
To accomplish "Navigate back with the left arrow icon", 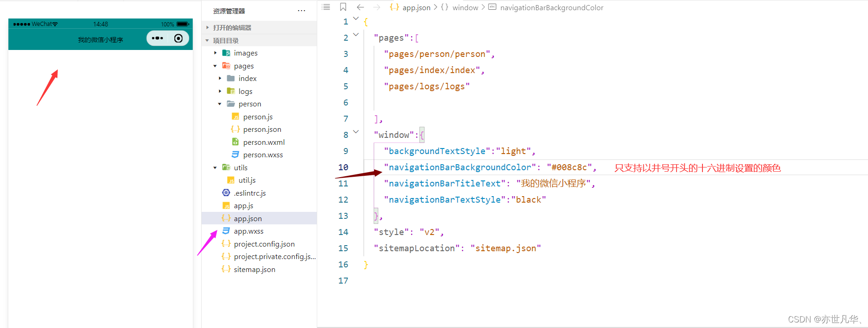I will pos(360,7).
